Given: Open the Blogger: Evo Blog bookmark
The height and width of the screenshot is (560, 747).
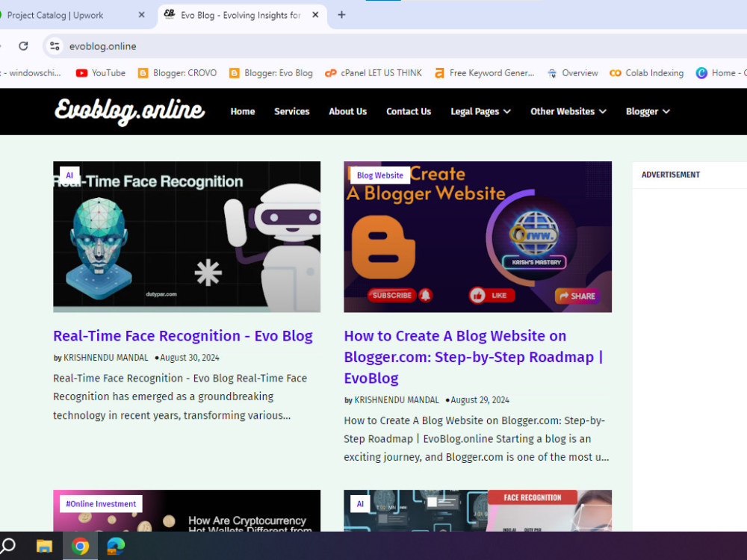Looking at the screenshot, I should click(271, 73).
